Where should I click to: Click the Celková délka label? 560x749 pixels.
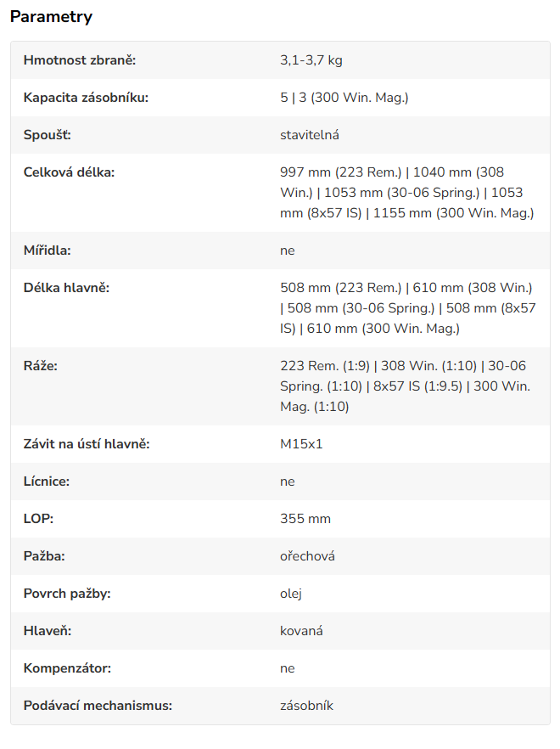point(70,172)
